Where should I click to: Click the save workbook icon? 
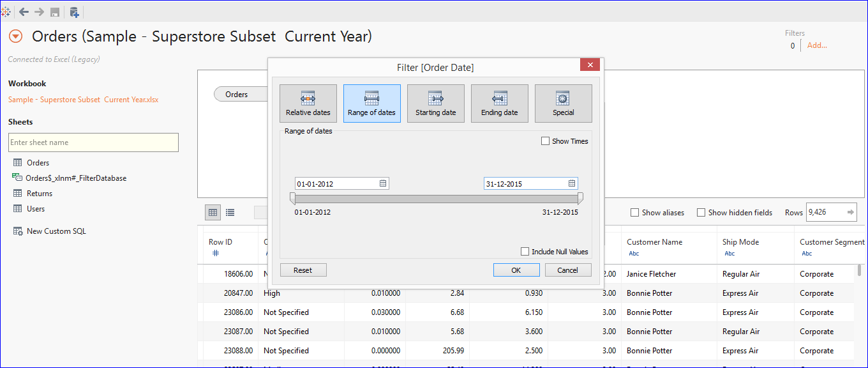click(54, 11)
